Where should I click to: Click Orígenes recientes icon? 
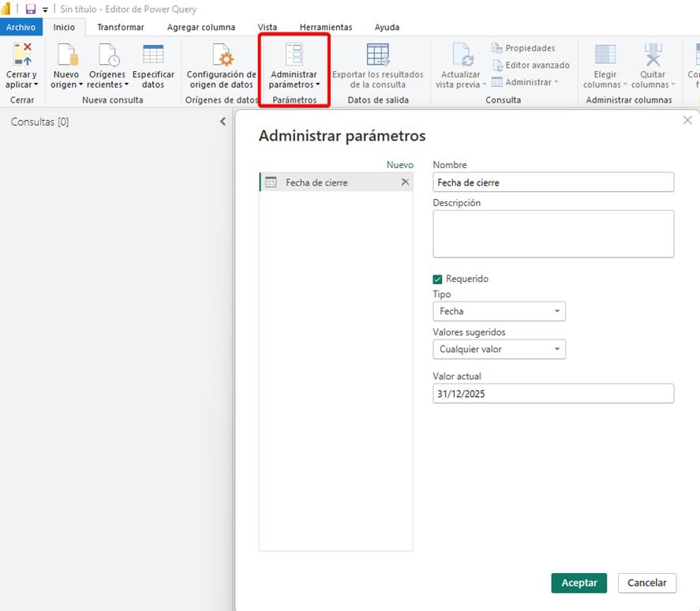click(x=107, y=55)
